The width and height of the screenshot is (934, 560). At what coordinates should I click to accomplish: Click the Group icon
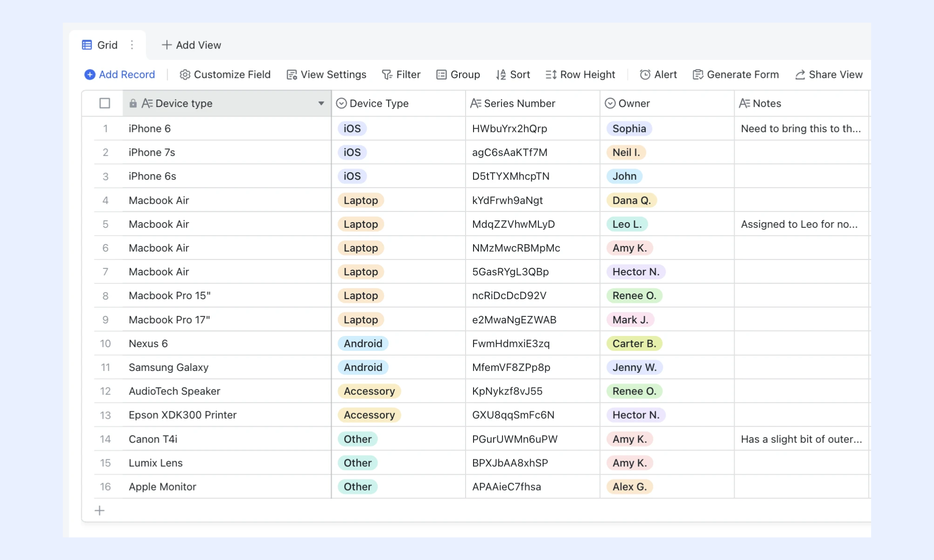tap(441, 75)
